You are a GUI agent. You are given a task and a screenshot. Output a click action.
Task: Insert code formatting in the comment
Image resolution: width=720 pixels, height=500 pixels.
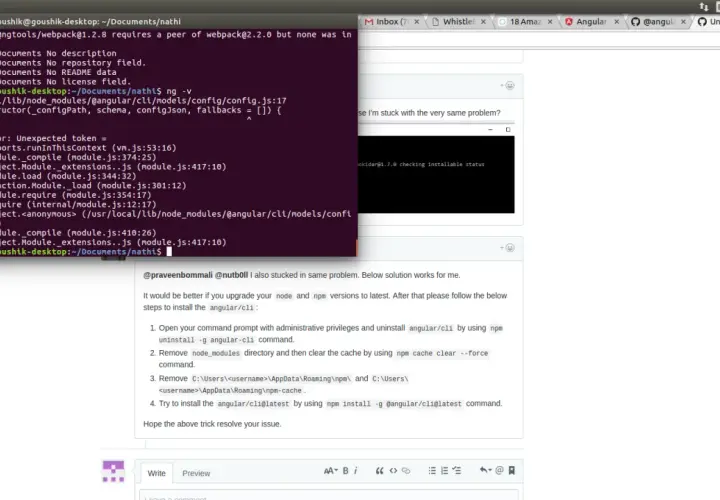pos(394,471)
